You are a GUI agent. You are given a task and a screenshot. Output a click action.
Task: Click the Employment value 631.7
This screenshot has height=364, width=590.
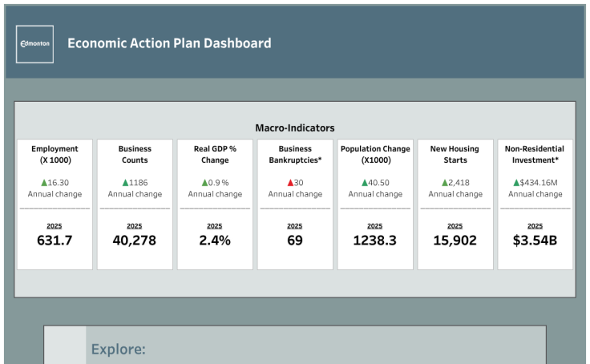click(55, 241)
